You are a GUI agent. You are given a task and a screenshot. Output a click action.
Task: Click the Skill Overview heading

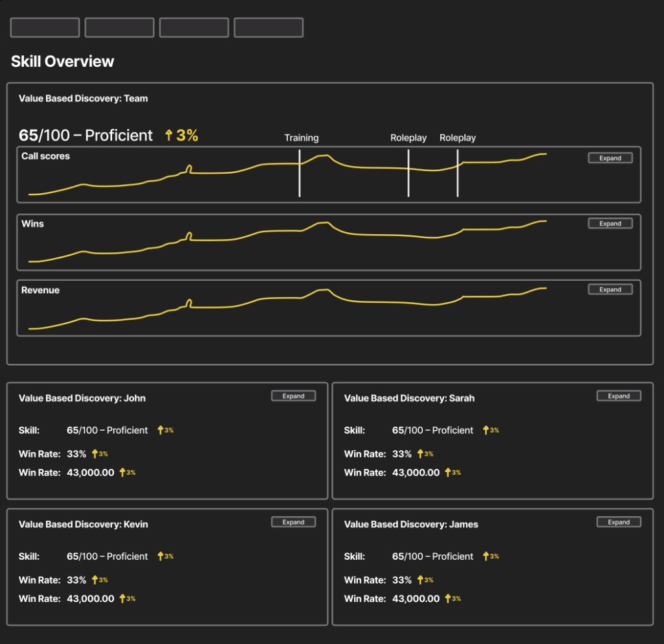[63, 62]
